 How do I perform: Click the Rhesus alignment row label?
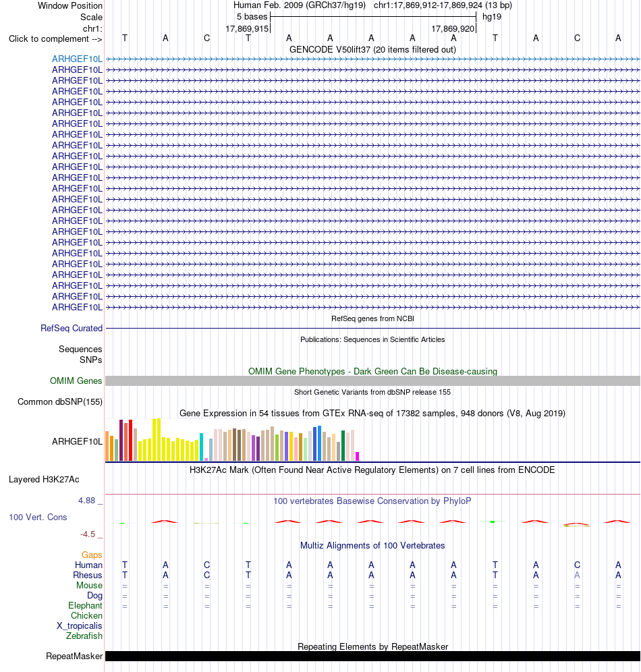pyautogui.click(x=88, y=575)
